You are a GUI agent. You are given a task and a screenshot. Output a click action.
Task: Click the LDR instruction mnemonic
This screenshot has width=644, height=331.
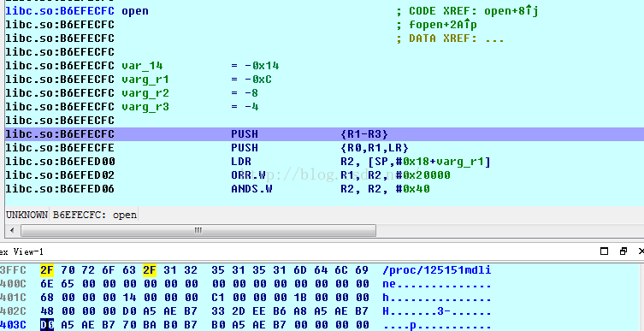241,162
